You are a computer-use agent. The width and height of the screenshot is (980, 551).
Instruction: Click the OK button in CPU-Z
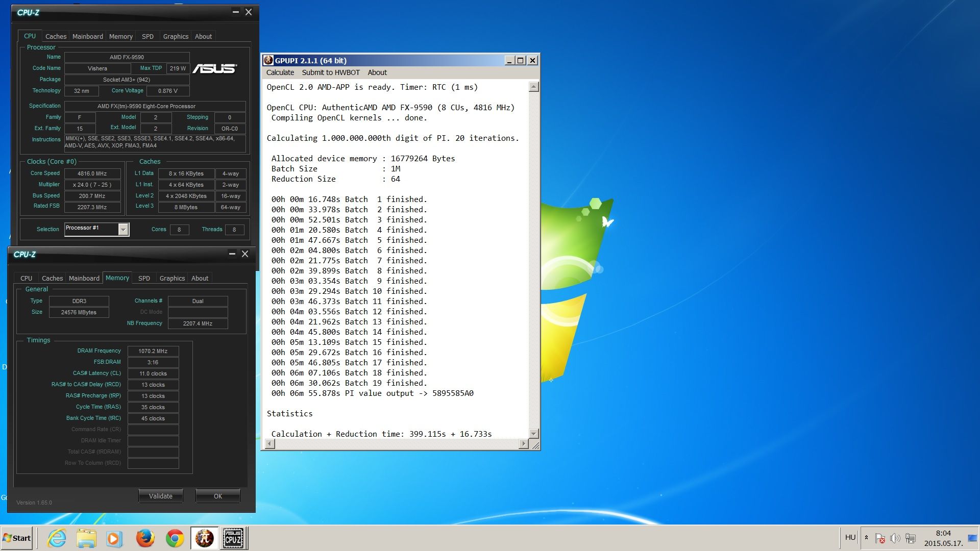point(218,496)
